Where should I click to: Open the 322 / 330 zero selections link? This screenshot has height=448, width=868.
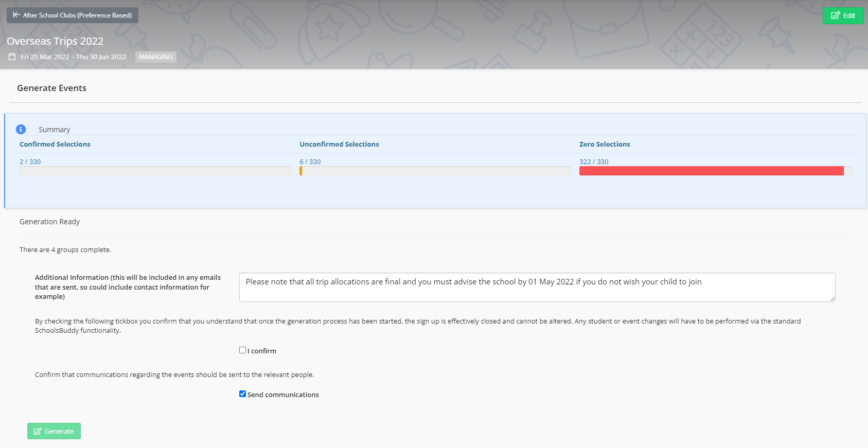(594, 162)
